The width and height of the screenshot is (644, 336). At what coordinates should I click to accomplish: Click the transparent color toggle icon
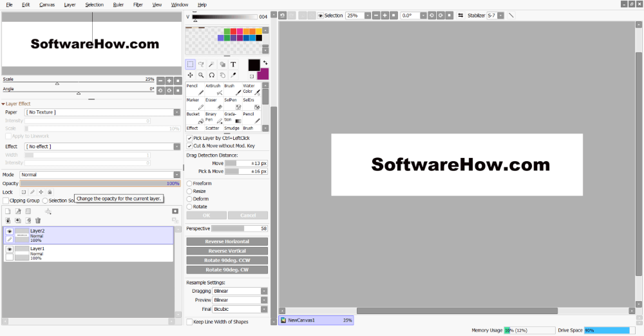coord(252,76)
